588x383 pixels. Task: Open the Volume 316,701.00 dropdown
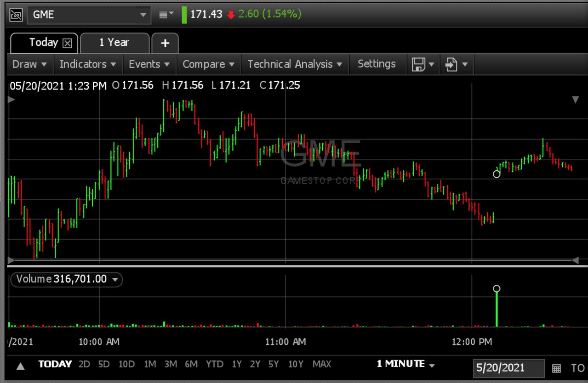tap(67, 279)
